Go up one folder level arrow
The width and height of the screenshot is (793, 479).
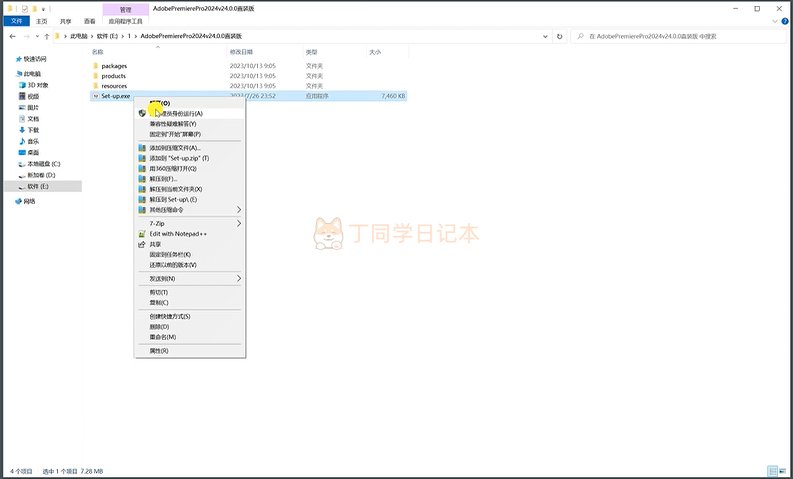(x=47, y=36)
